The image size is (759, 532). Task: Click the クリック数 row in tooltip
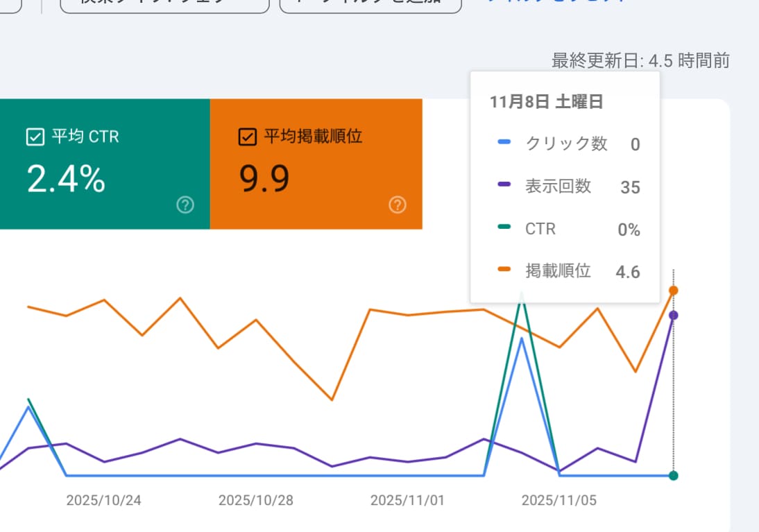(569, 144)
